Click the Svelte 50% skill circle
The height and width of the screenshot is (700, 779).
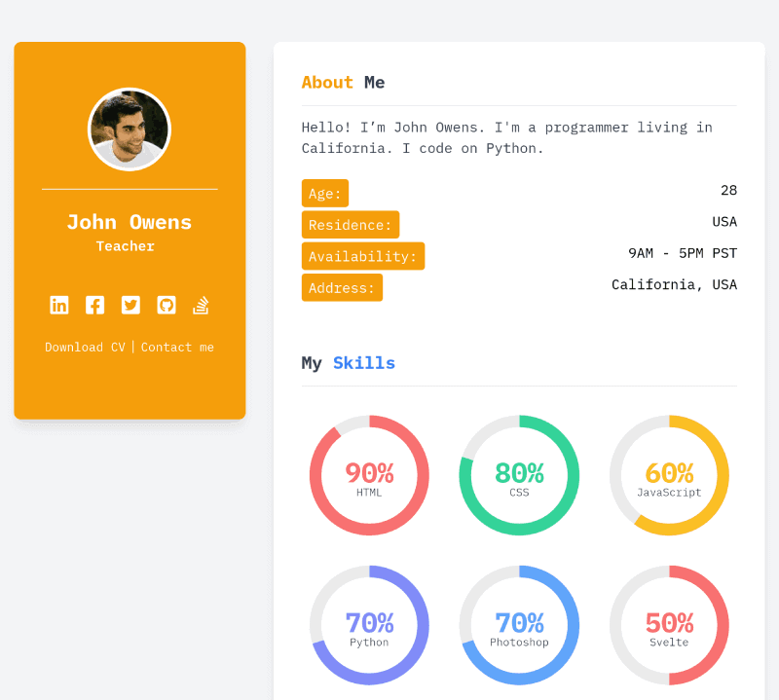(669, 624)
